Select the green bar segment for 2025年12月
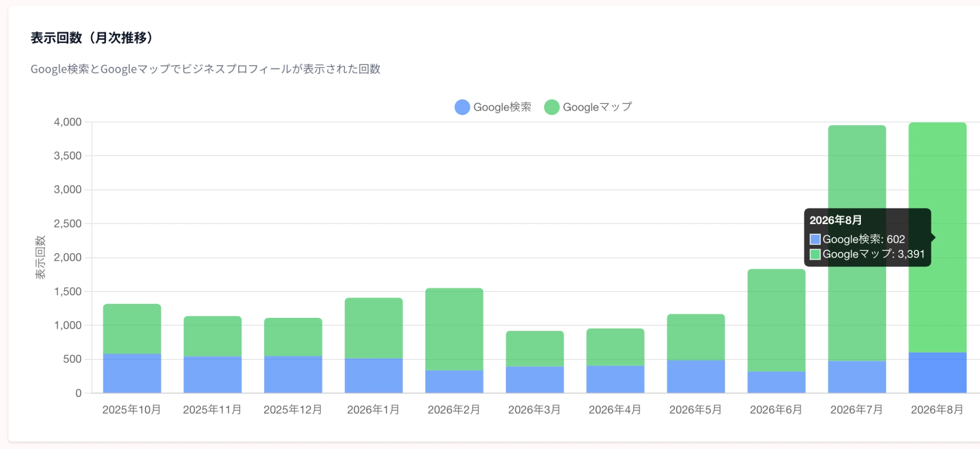The image size is (980, 449). (293, 337)
